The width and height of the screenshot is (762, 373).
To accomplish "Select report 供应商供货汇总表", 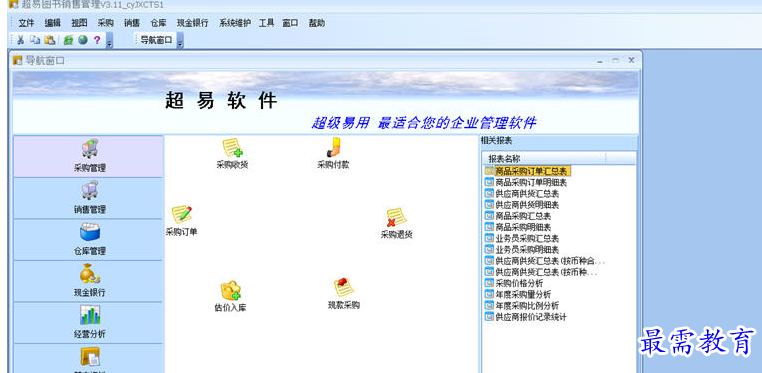I will pos(522,194).
